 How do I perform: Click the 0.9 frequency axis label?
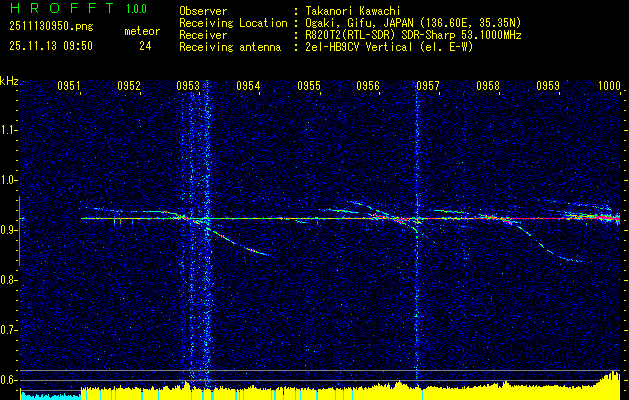[9, 230]
